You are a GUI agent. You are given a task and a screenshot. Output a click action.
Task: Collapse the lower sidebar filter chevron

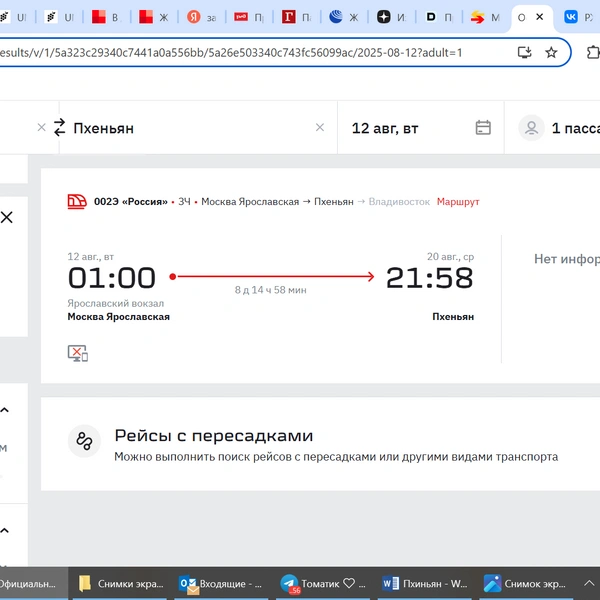click(x=5, y=530)
